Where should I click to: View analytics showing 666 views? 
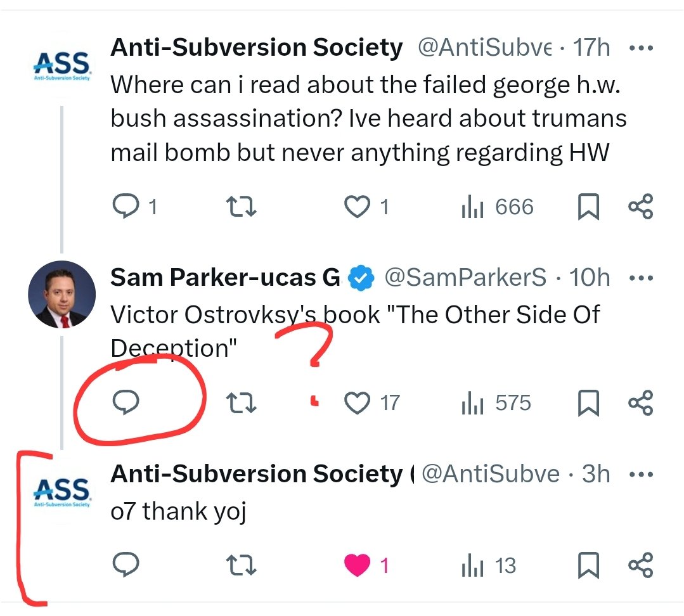(498, 207)
